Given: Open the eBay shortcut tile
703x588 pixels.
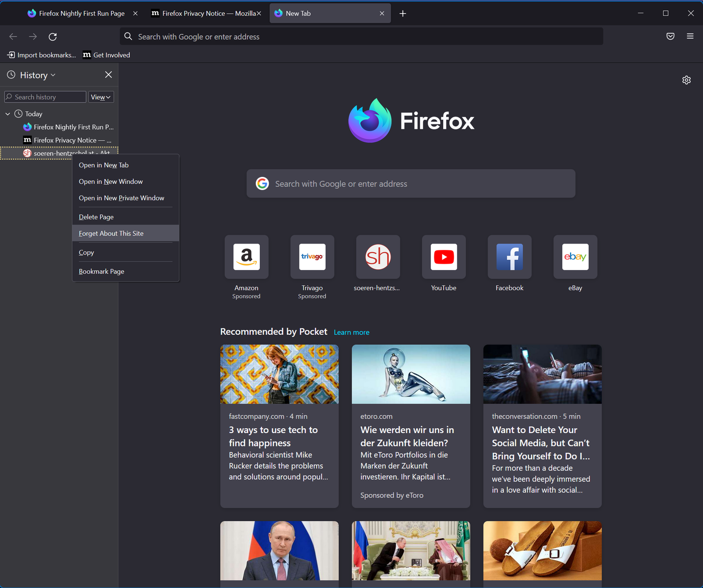Looking at the screenshot, I should (575, 257).
